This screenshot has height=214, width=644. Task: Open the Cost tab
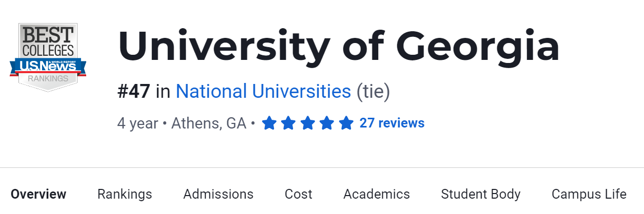coord(298,195)
